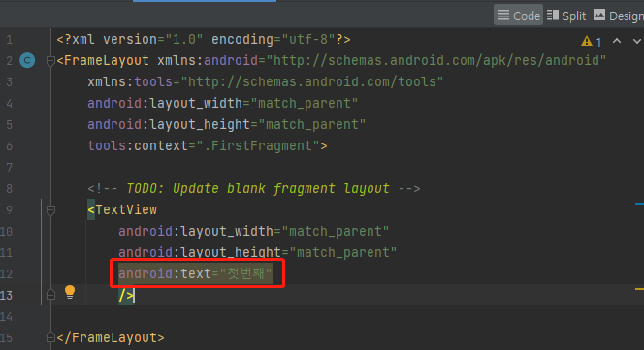Collapse the TextView fold marker on line 9
The image size is (644, 350).
click(51, 210)
